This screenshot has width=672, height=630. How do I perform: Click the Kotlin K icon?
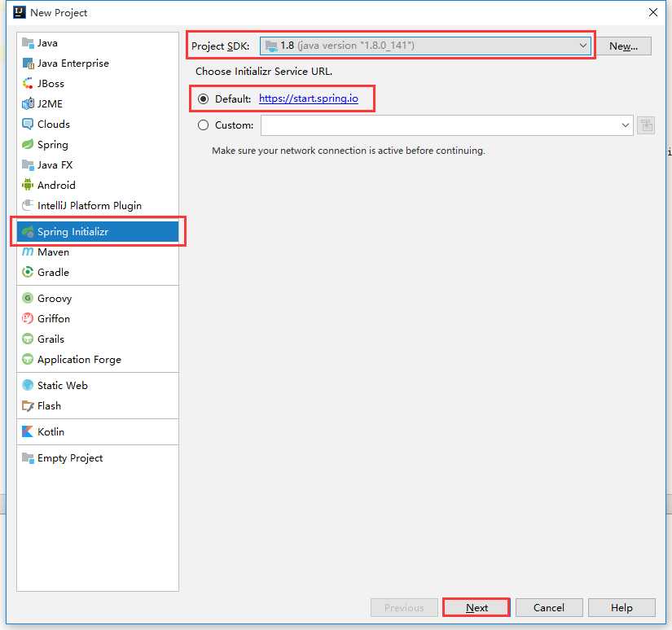click(x=28, y=431)
